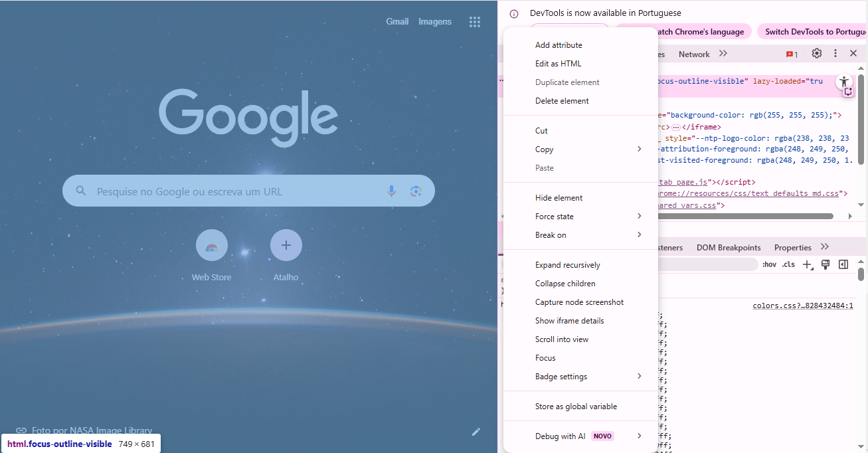Open the NASA Image Library photo credit
868x453 pixels.
pyautogui.click(x=92, y=430)
